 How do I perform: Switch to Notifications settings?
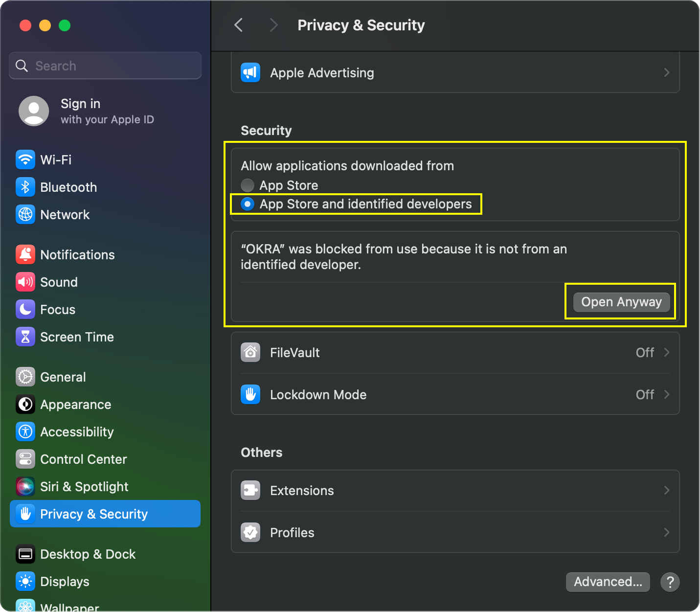coord(105,254)
